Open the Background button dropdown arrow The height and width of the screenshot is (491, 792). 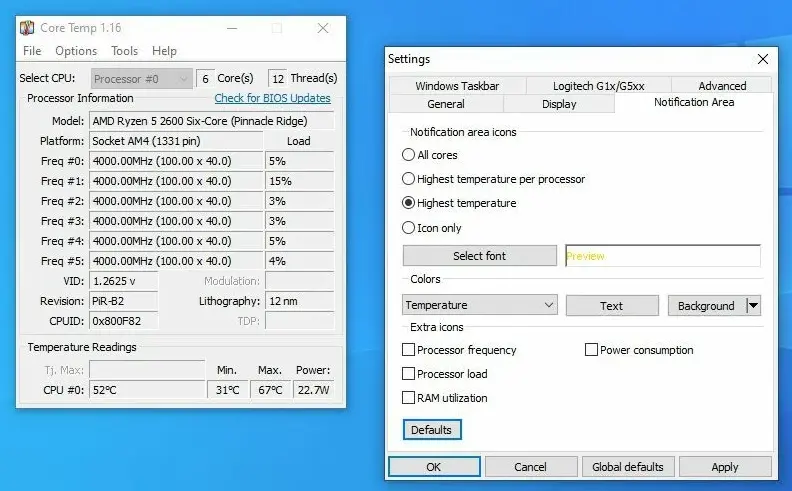click(x=753, y=306)
